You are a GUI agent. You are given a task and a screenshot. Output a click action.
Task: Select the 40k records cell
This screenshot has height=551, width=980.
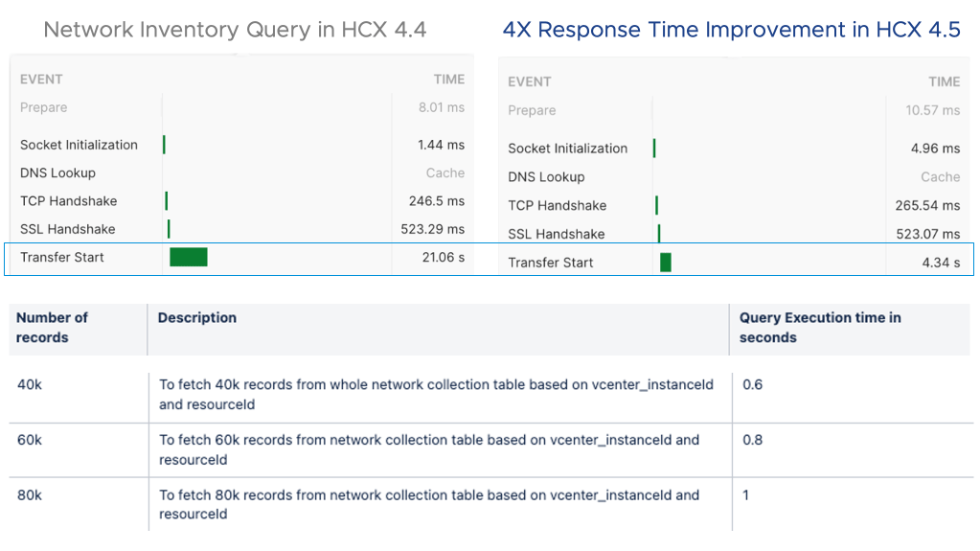pos(29,385)
